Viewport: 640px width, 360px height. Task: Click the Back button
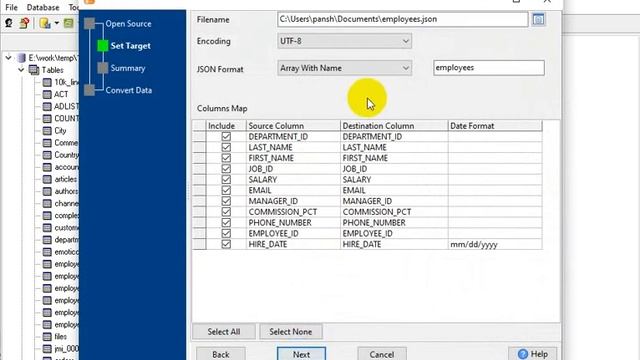click(x=221, y=354)
